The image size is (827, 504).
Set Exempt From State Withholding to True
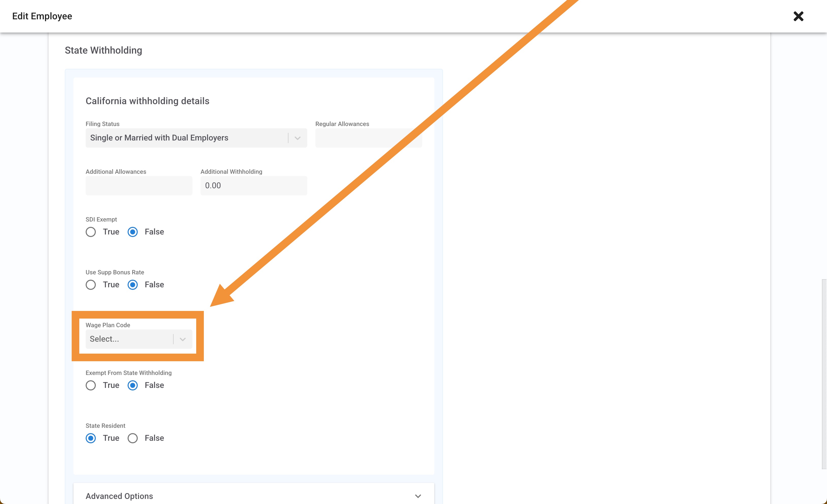(91, 385)
